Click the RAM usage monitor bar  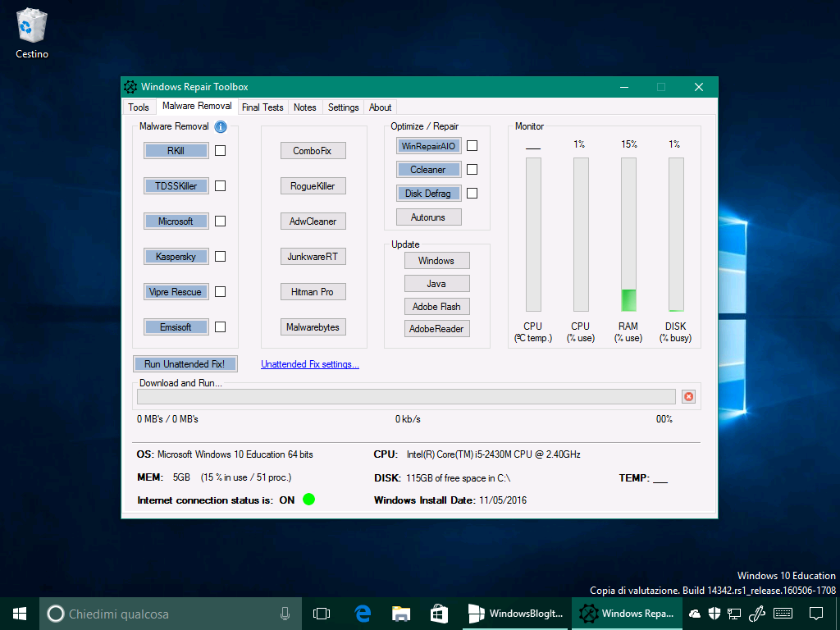629,235
